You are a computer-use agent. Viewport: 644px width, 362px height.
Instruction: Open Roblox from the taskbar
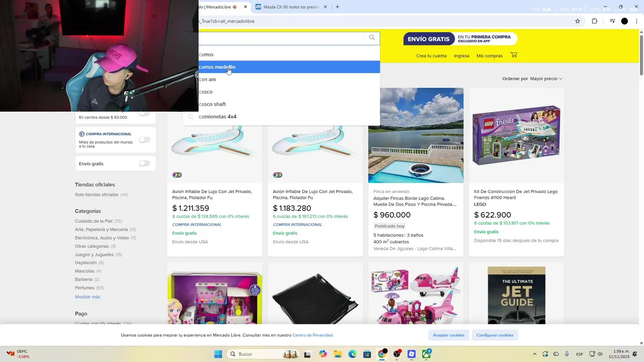(x=412, y=354)
